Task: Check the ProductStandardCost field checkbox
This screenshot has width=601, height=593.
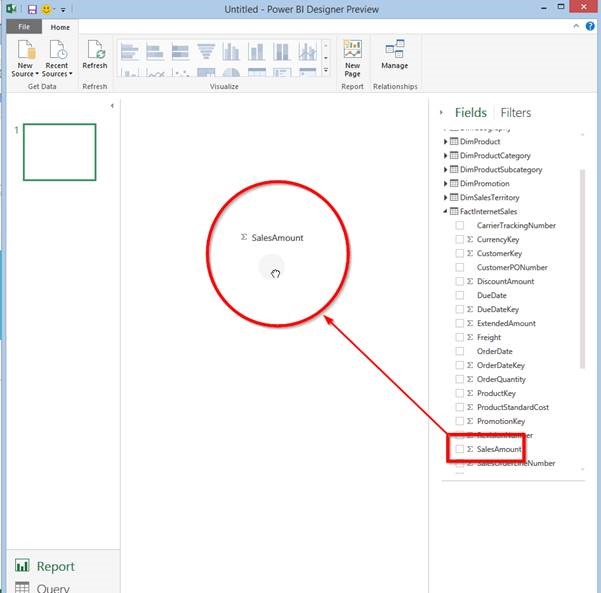Action: pyautogui.click(x=460, y=407)
